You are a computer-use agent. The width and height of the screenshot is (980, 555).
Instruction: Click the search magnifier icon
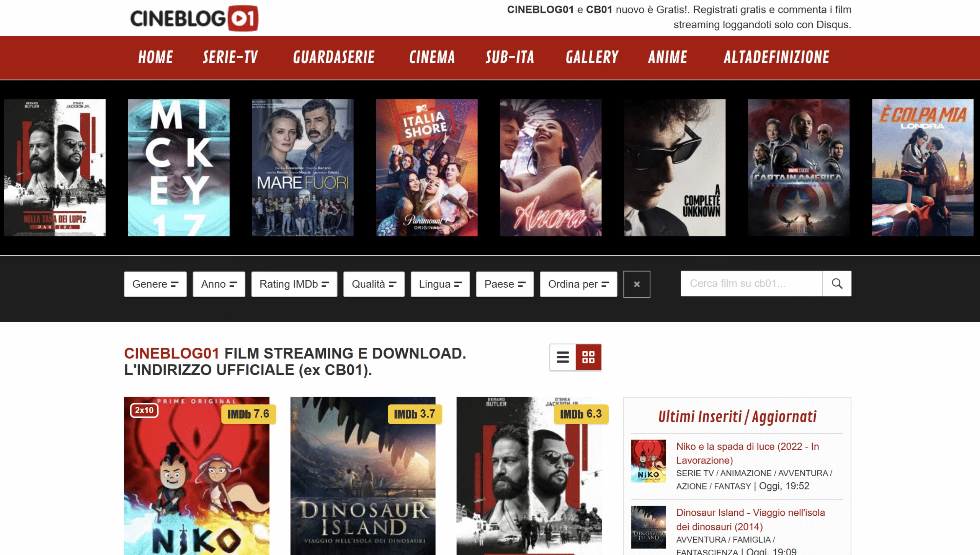[x=837, y=283]
